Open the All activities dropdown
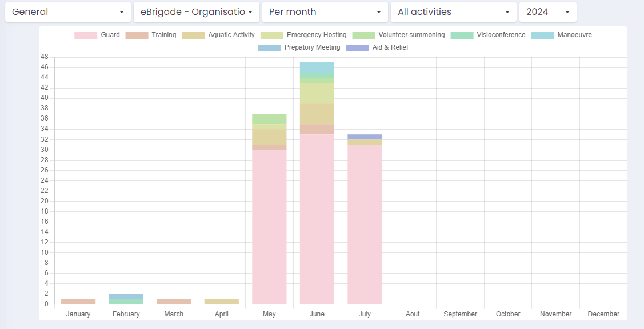Image resolution: width=644 pixels, height=329 pixels. pyautogui.click(x=454, y=12)
